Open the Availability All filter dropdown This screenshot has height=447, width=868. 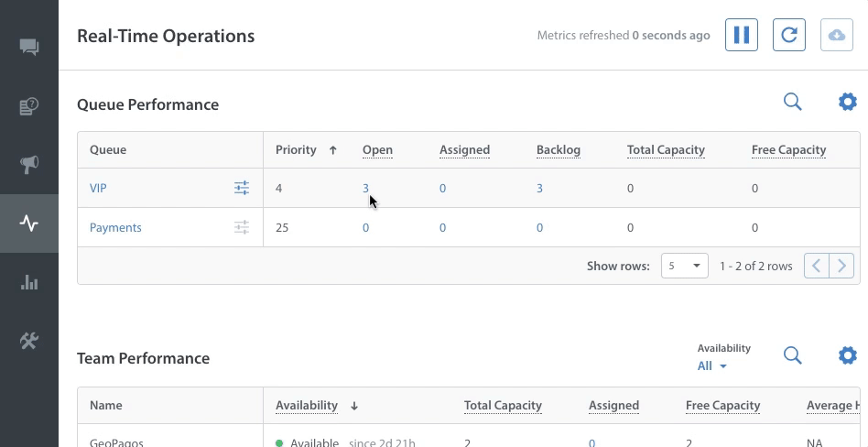tap(712, 365)
